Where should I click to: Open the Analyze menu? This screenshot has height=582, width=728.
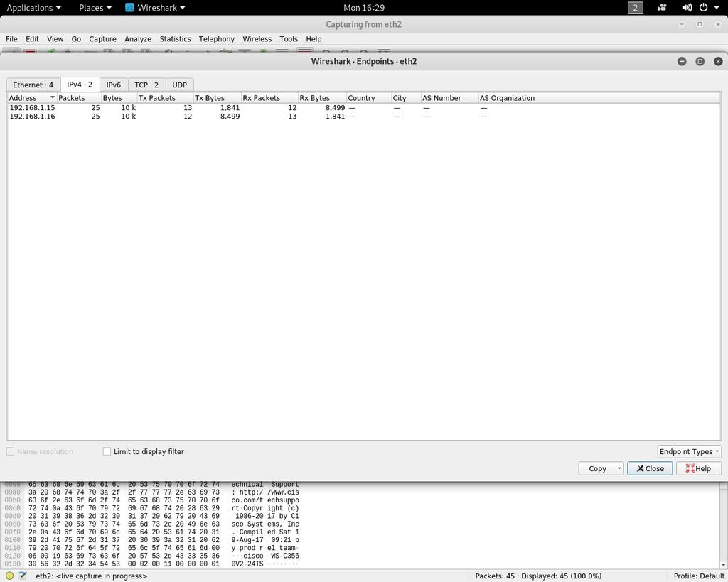click(x=138, y=39)
